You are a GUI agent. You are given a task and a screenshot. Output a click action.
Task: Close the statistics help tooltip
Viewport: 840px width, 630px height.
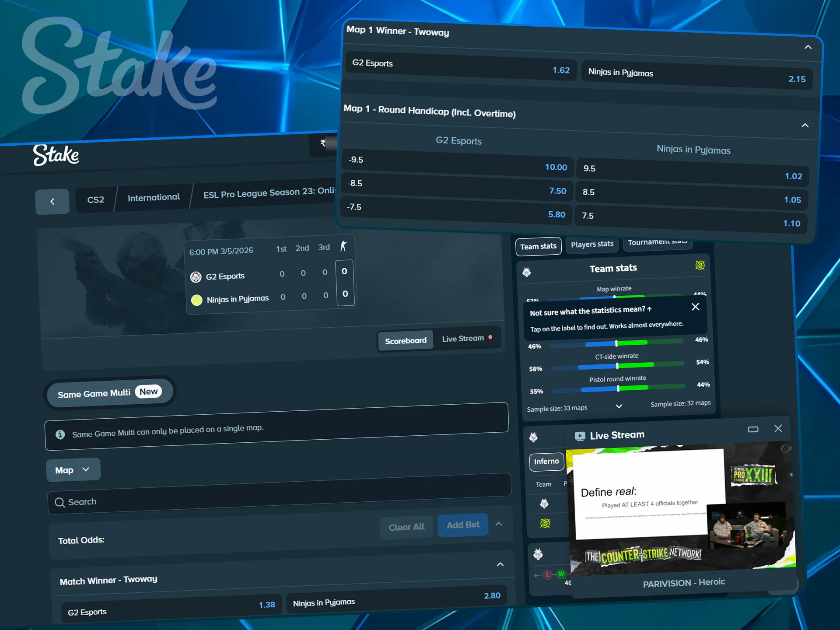click(x=695, y=307)
